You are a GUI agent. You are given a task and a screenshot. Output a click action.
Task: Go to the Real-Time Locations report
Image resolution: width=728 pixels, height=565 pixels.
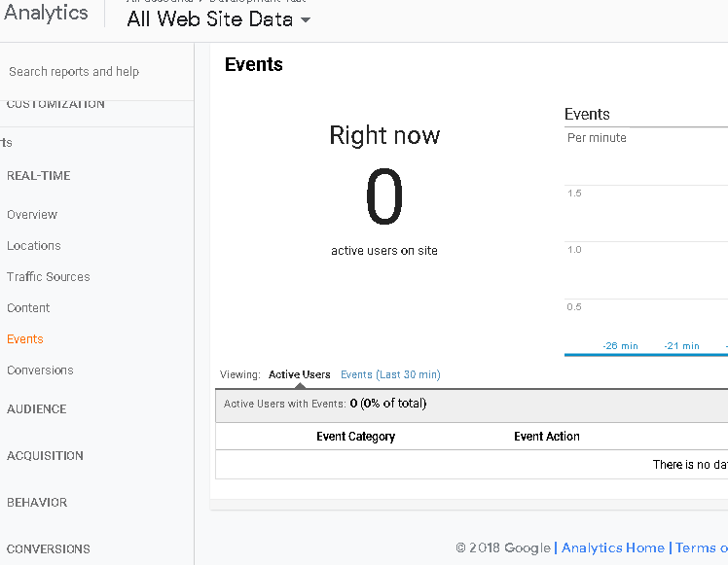(x=34, y=246)
